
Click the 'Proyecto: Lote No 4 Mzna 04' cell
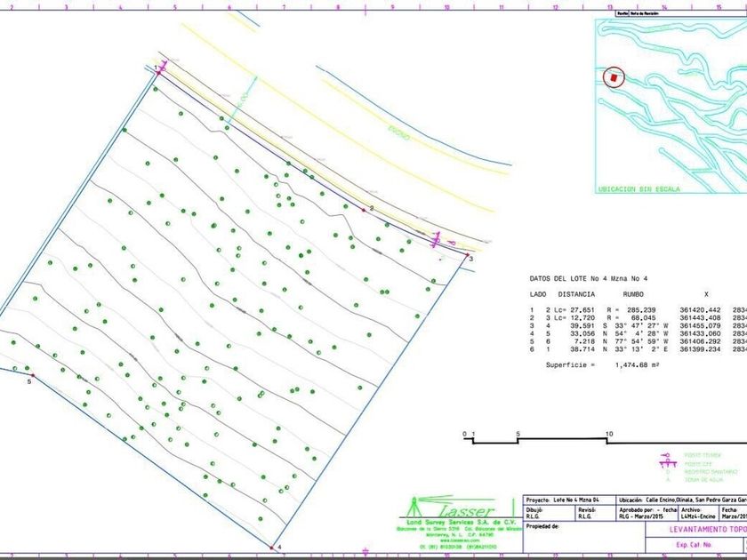coord(570,500)
